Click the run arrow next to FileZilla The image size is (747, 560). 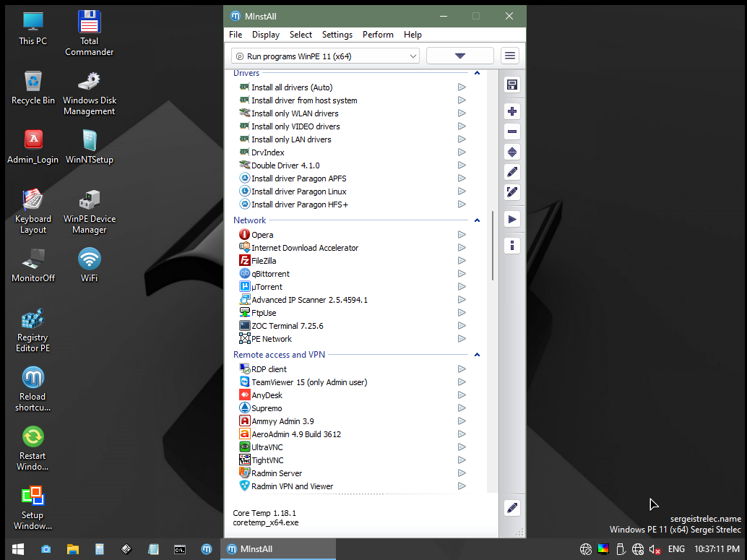click(x=462, y=261)
